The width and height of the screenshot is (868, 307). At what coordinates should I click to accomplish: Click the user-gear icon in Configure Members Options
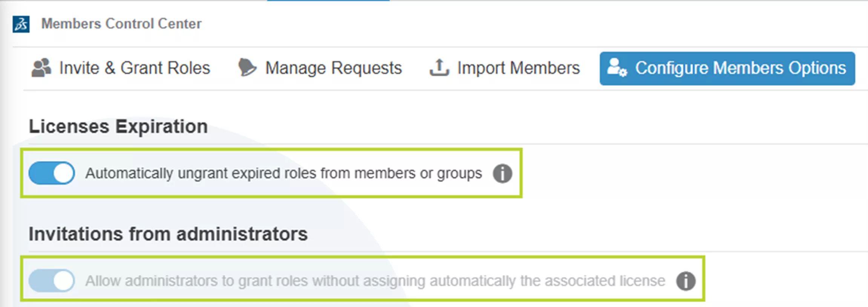(617, 68)
